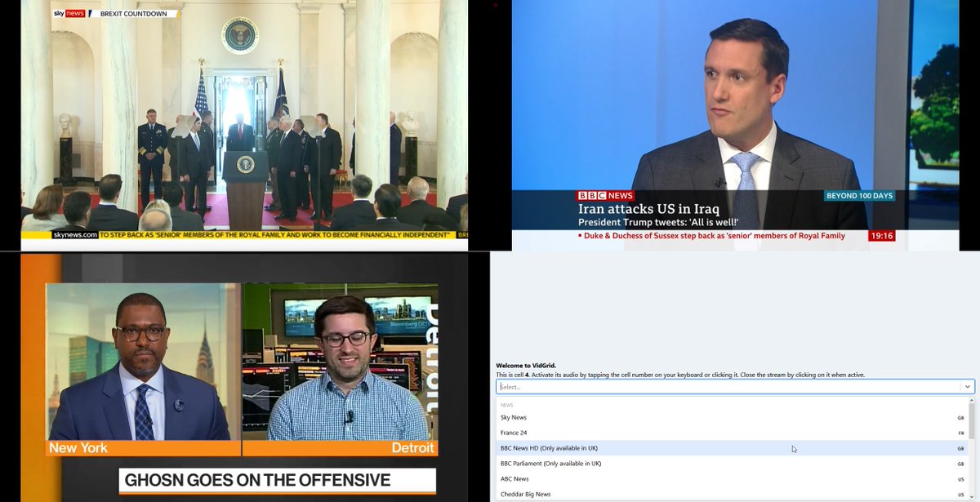Select Cheddar Big News option

[732, 494]
